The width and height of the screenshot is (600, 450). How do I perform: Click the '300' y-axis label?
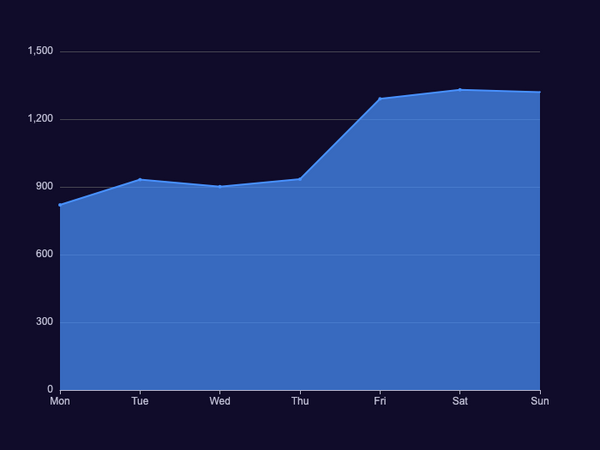tap(44, 322)
